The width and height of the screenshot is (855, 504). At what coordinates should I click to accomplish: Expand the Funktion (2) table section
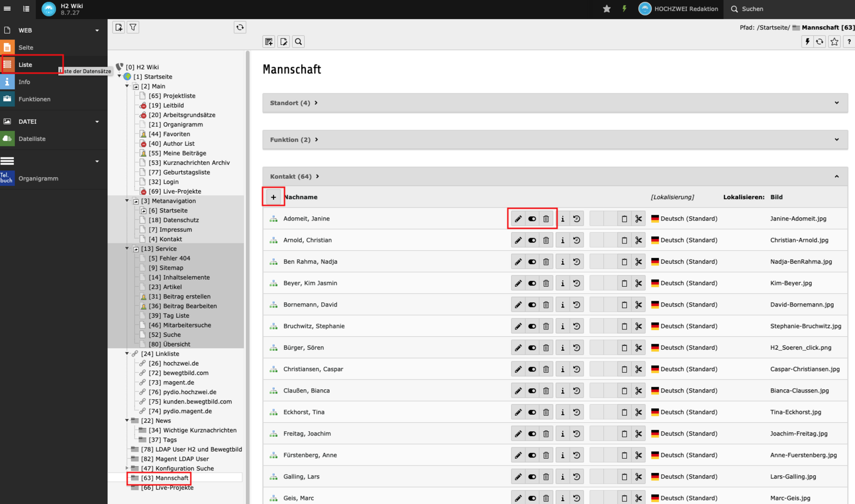(x=836, y=140)
